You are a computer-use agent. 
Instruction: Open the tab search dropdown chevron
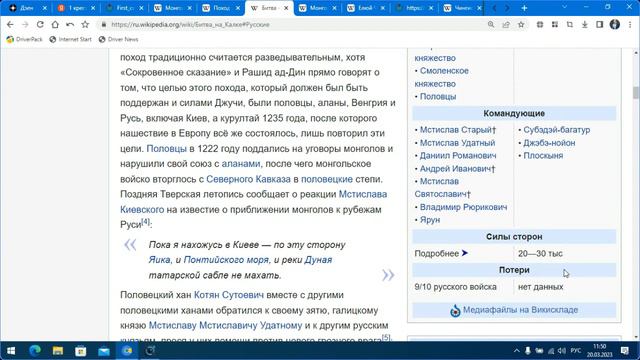tap(564, 7)
